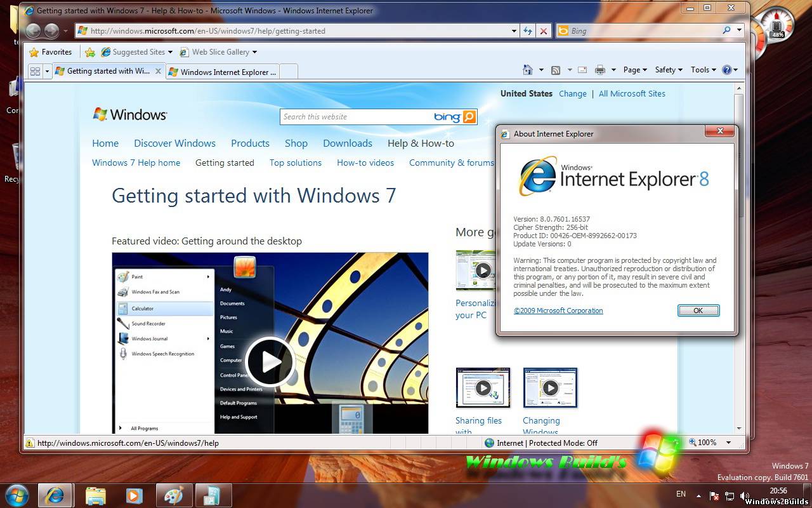
Task: Open the zoom level dropdown arrow
Action: [x=728, y=443]
